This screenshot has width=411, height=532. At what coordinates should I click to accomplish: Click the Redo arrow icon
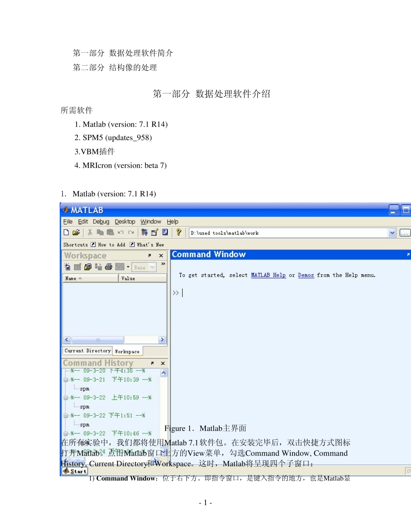tap(131, 233)
